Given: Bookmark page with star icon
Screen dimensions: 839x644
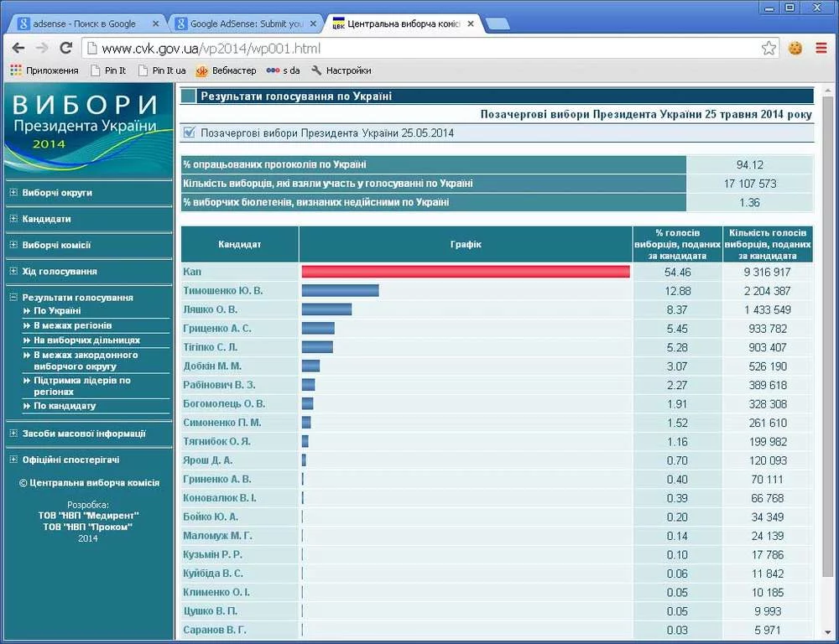Looking at the screenshot, I should pos(769,48).
